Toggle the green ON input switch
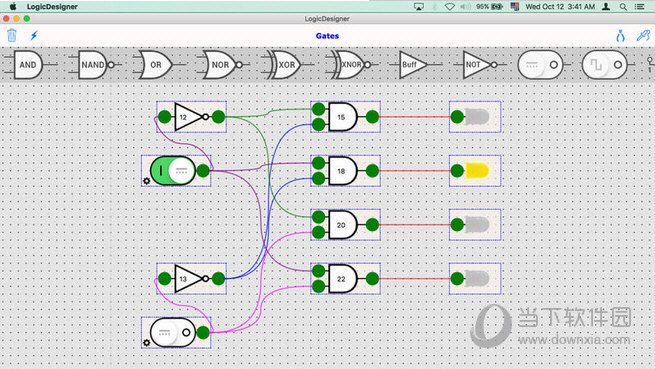 point(173,171)
